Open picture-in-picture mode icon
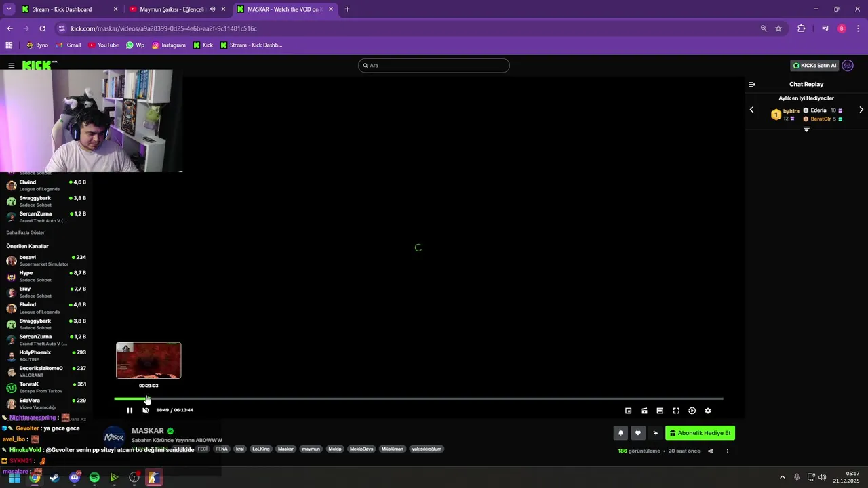The width and height of the screenshot is (868, 488). tap(628, 411)
